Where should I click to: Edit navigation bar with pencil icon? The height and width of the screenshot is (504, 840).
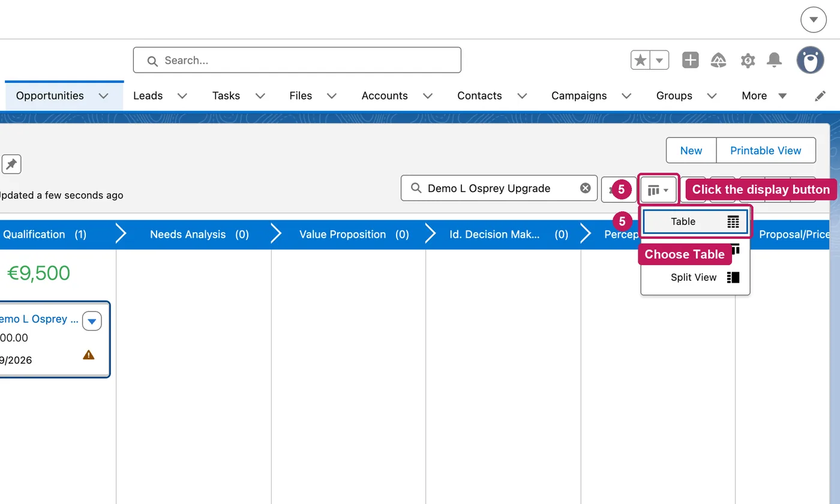point(820,96)
